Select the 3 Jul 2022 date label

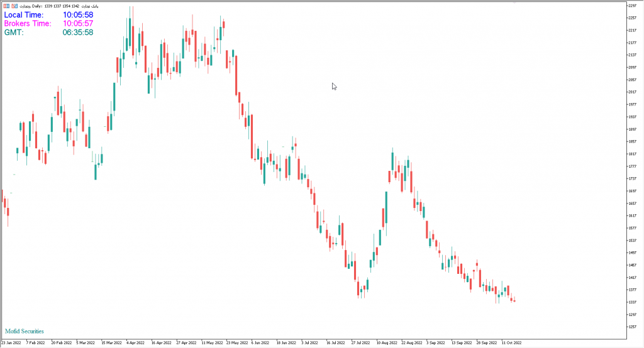click(x=309, y=343)
